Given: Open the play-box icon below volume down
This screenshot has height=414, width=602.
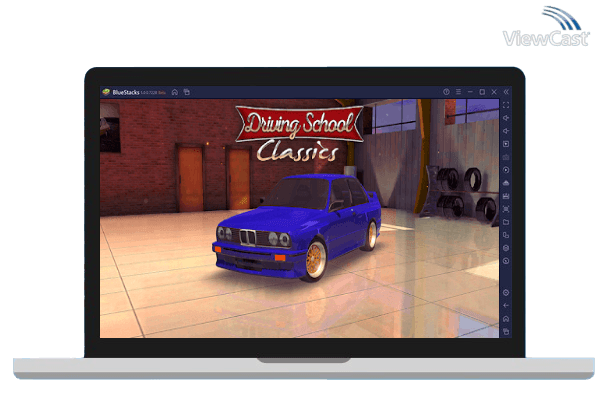Looking at the screenshot, I should point(506,144).
